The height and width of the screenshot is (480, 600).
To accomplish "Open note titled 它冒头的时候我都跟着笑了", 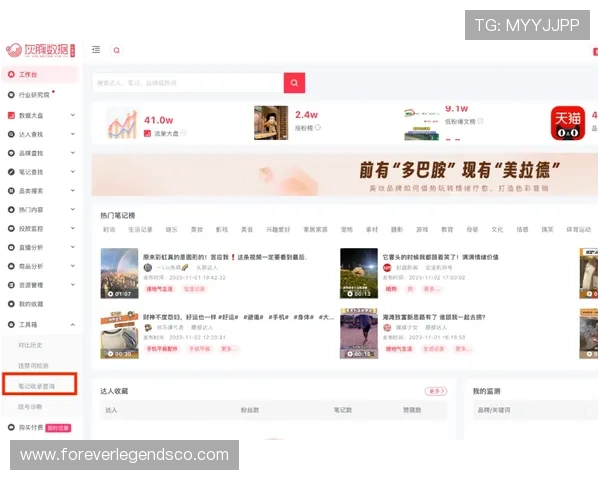I will click(x=440, y=257).
